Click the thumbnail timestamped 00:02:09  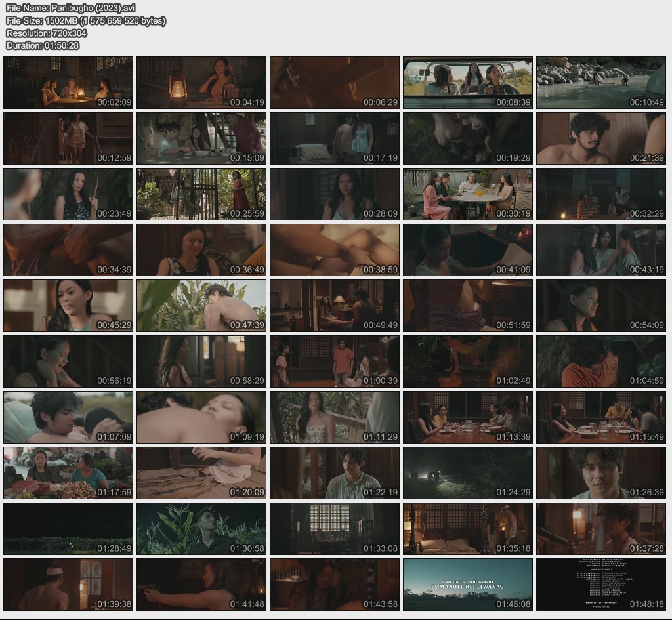coord(68,83)
